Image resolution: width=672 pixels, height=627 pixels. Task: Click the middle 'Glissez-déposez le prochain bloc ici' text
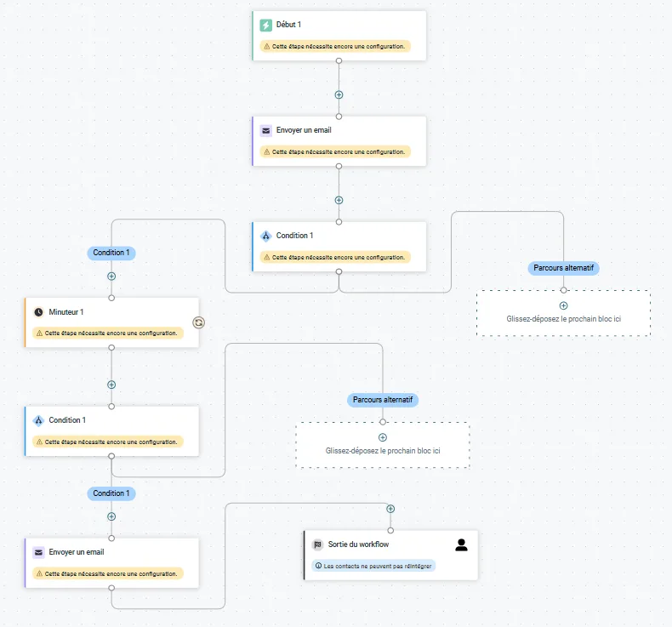(x=383, y=451)
